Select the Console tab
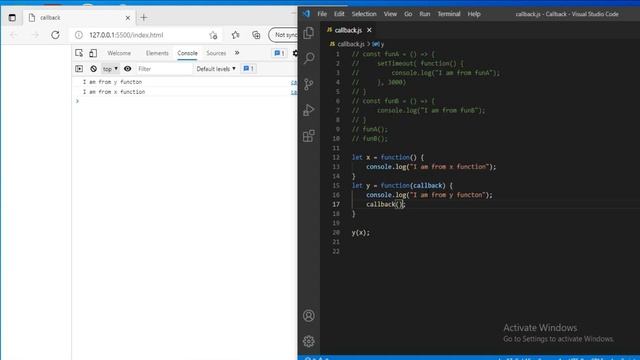Image resolution: width=640 pixels, height=360 pixels. tap(187, 53)
